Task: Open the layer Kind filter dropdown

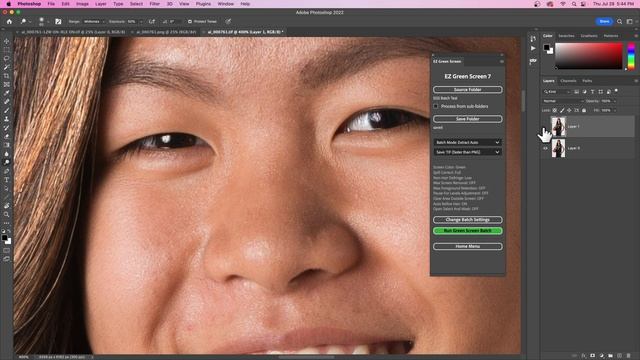Action: pyautogui.click(x=557, y=92)
